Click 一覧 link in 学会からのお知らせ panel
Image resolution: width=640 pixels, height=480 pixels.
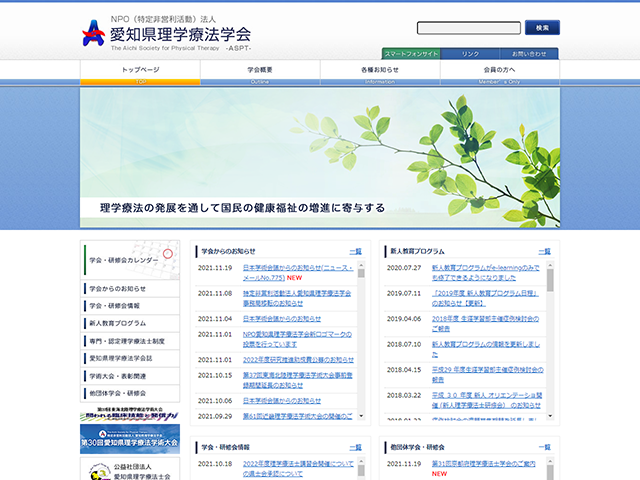(x=355, y=251)
